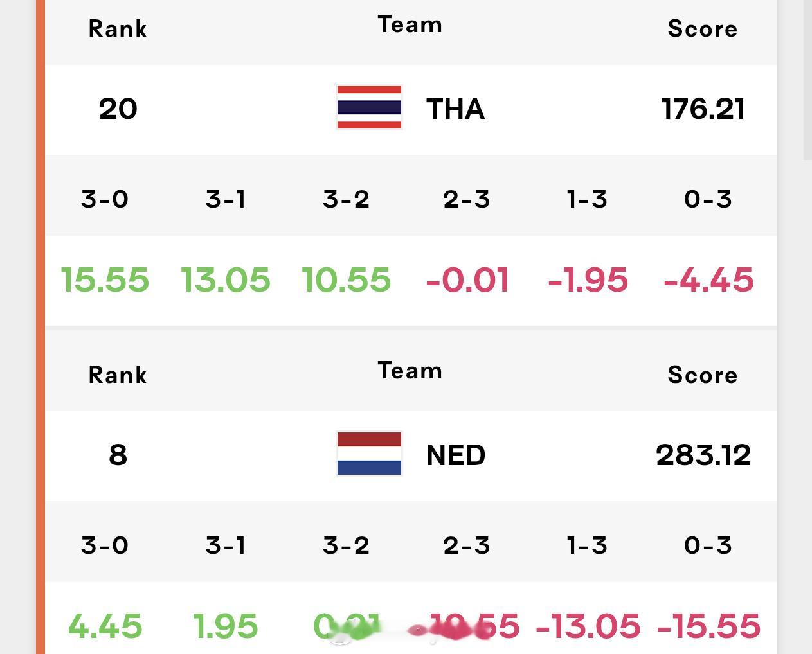Click the Netherlands flag icon
812x654 pixels.
[x=369, y=454]
